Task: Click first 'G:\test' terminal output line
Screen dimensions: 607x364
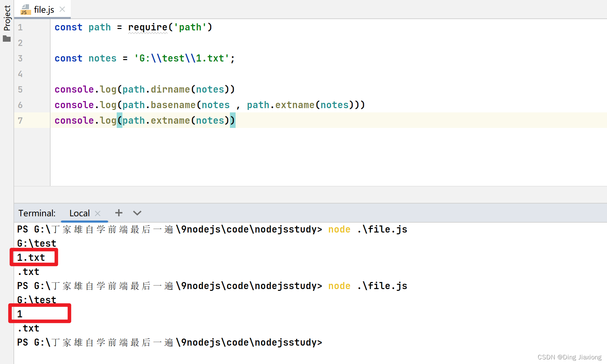Action: pyautogui.click(x=37, y=243)
